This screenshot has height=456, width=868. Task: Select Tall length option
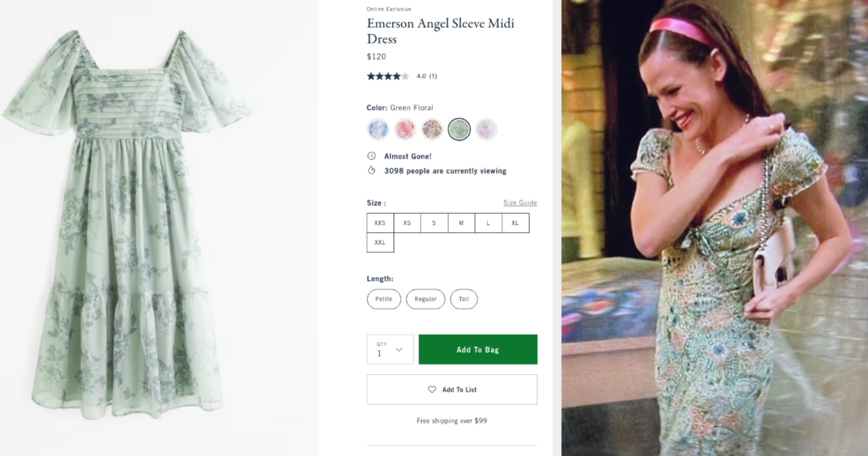click(x=464, y=299)
